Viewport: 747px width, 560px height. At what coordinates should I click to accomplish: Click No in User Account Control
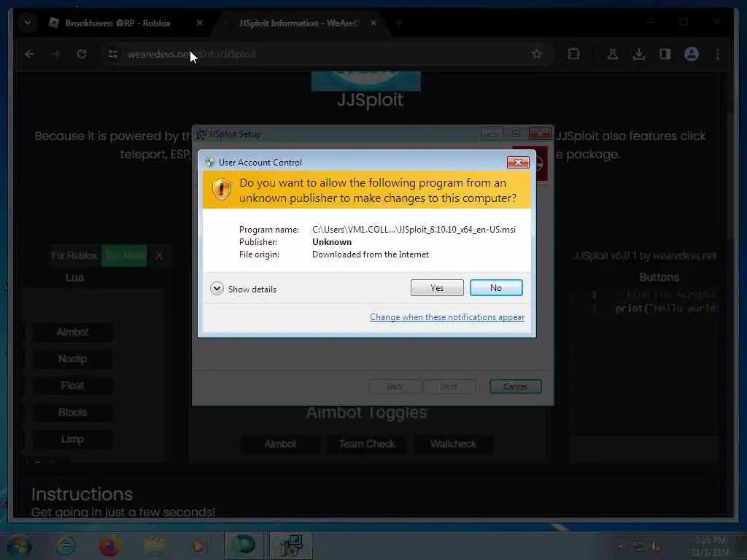(x=496, y=287)
